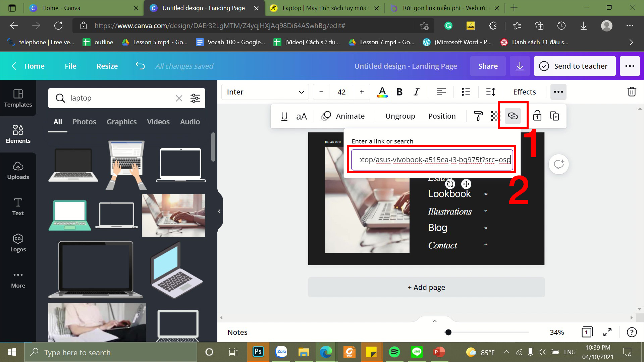Open the search filter options
644x362 pixels.
pyautogui.click(x=195, y=98)
